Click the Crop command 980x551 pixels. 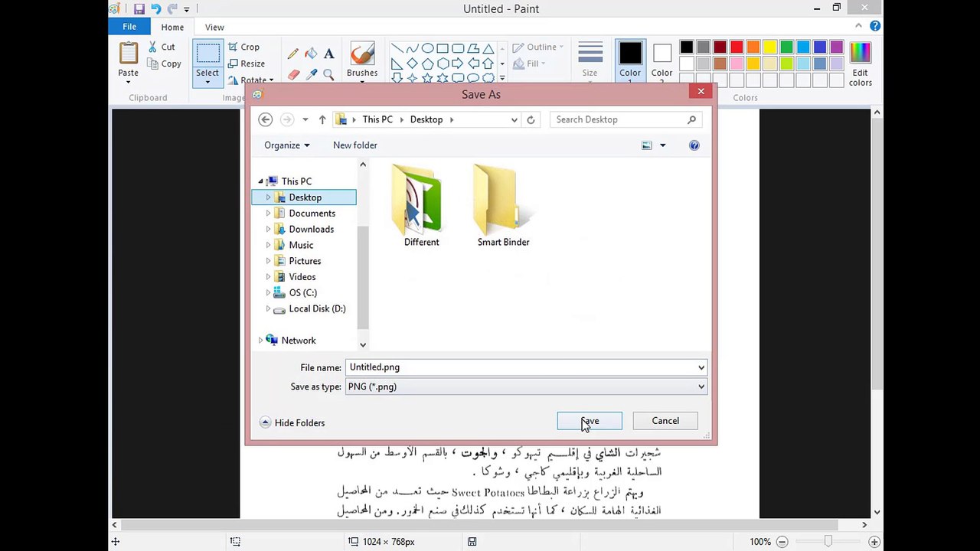click(244, 47)
